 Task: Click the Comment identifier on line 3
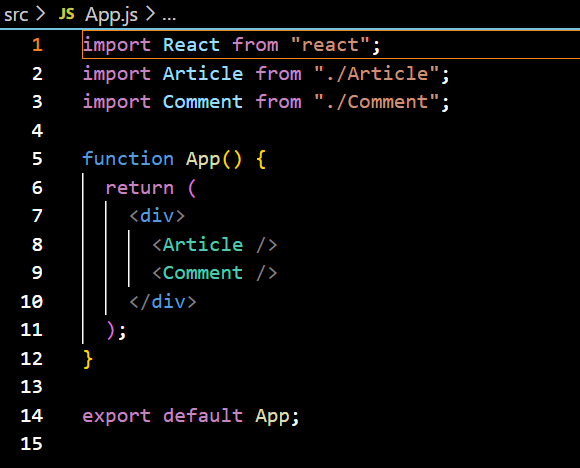tap(203, 102)
